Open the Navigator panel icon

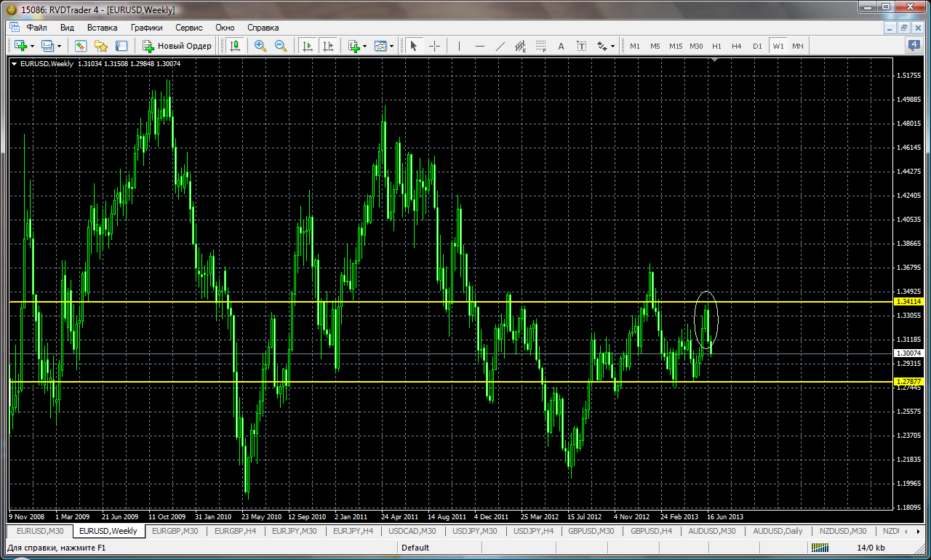tap(101, 46)
